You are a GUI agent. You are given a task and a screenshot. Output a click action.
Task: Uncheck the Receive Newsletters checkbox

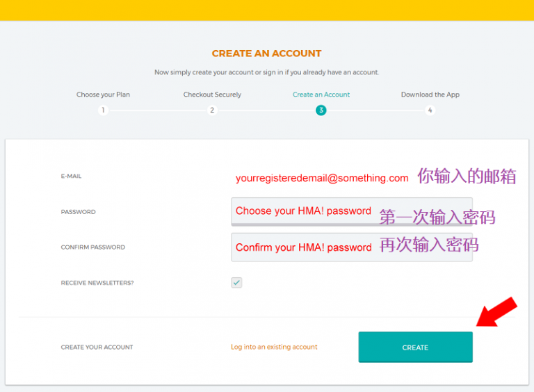coord(236,282)
